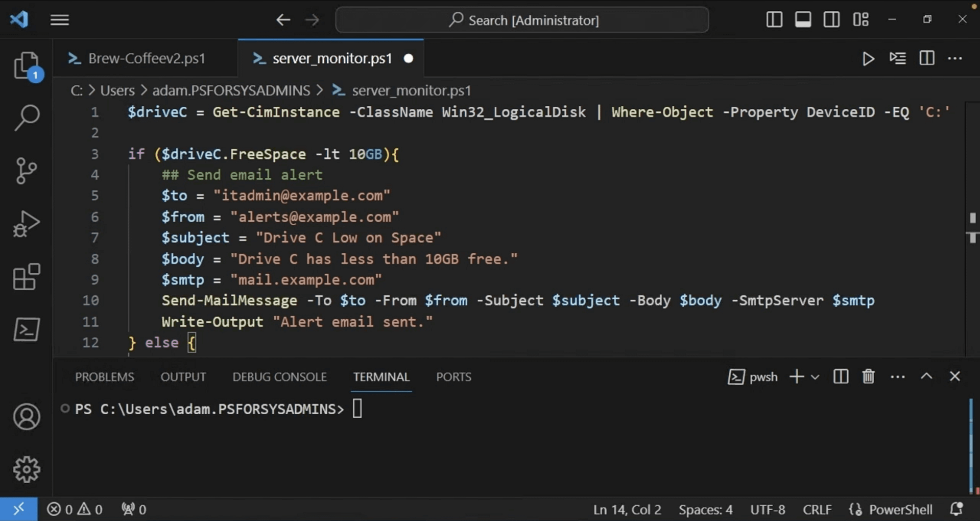The width and height of the screenshot is (980, 521).
Task: Open terminal panel more actions ellipsis
Action: pyautogui.click(x=898, y=377)
